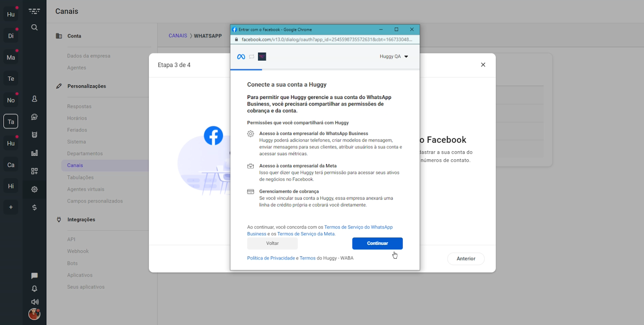644x325 pixels.
Task: Click the user avatar at the sidebar bottom
Action: click(34, 314)
